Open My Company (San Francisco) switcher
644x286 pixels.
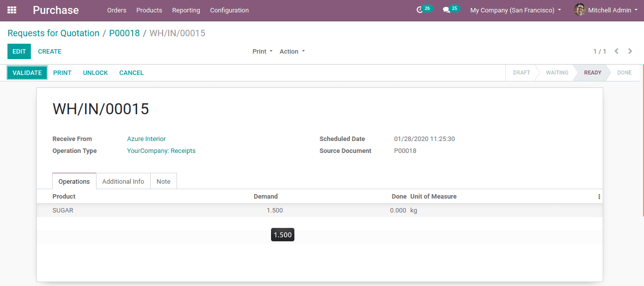pyautogui.click(x=516, y=10)
